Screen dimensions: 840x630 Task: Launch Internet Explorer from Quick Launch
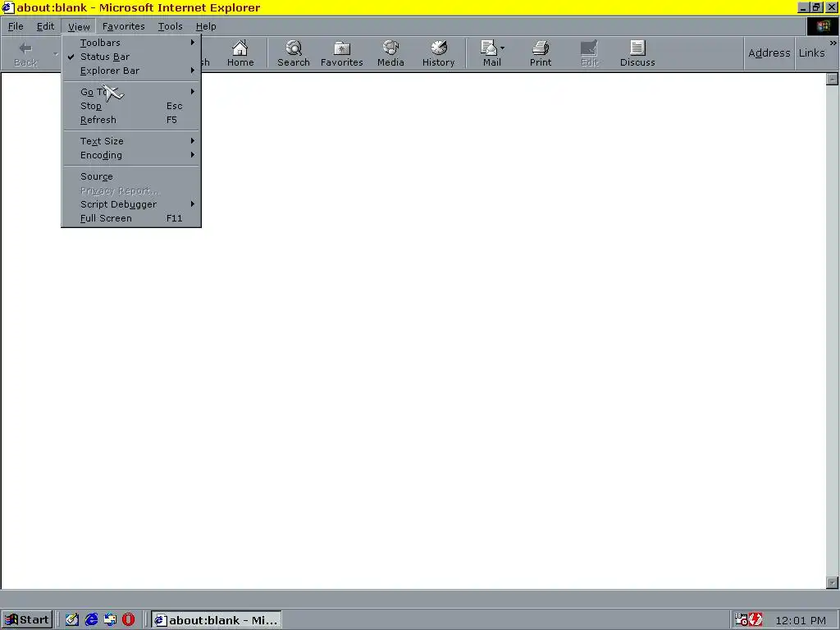(92, 619)
